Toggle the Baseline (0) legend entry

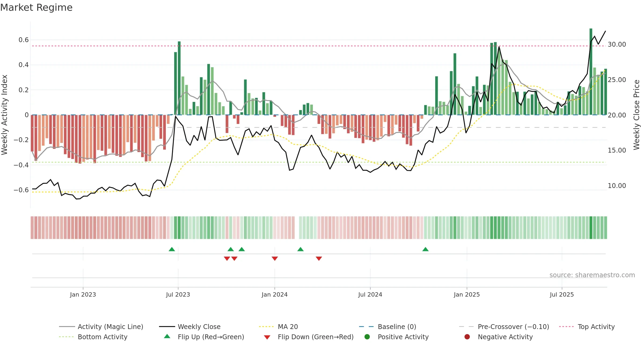387,327
